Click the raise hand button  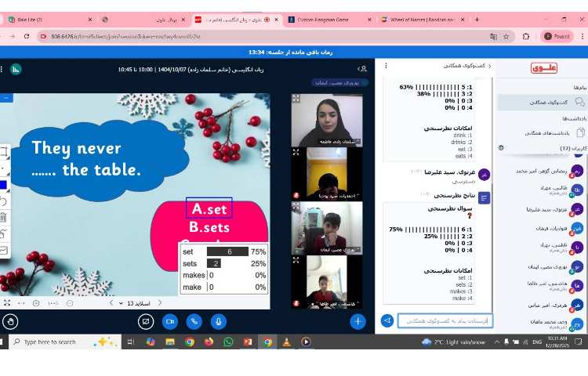pos(11,320)
